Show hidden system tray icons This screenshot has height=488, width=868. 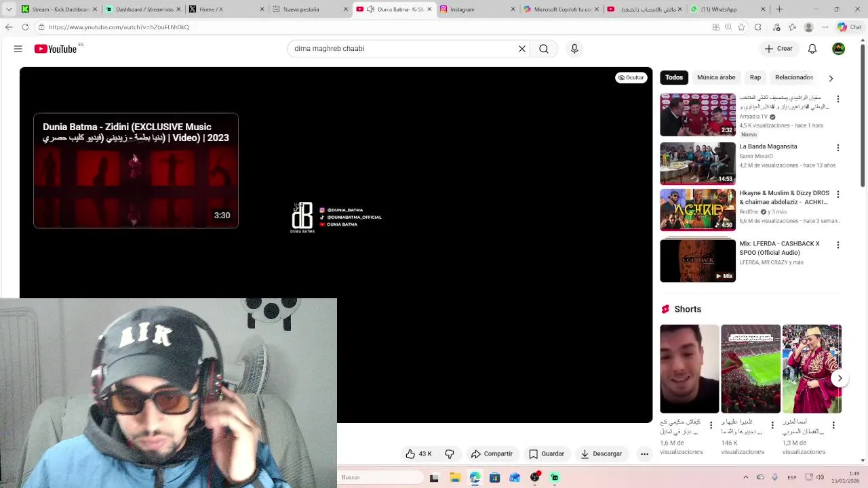[x=745, y=477]
